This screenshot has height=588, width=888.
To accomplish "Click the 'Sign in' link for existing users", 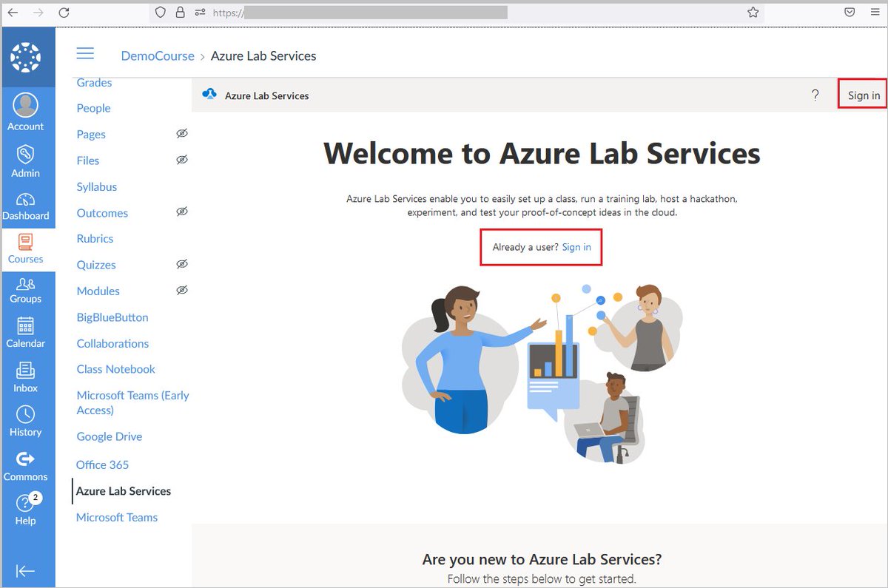I will (576, 247).
